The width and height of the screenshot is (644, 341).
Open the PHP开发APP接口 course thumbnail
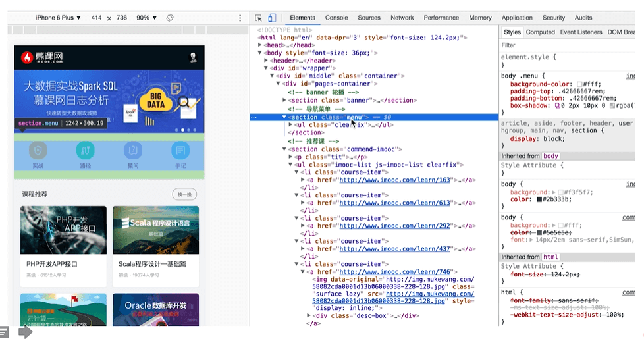pyautogui.click(x=63, y=230)
